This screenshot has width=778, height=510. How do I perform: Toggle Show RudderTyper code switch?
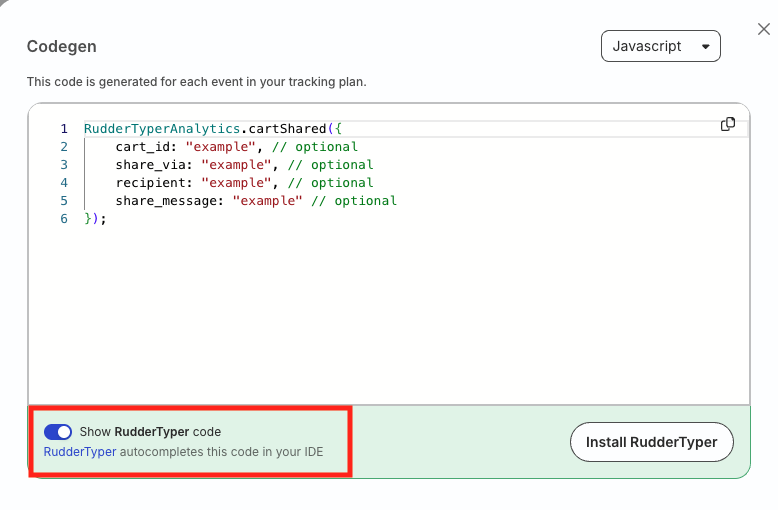pyautogui.click(x=58, y=432)
